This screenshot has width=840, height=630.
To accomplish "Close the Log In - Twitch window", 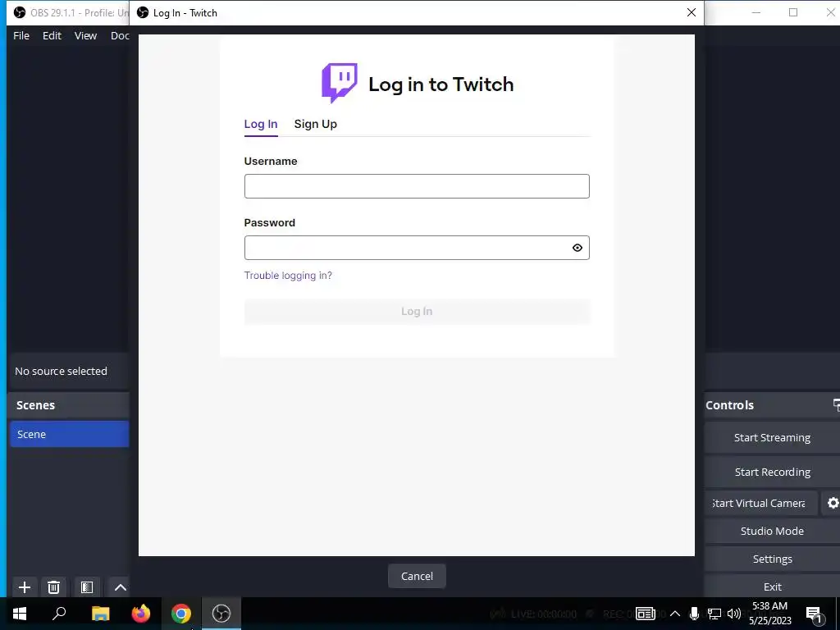I will pyautogui.click(x=691, y=12).
